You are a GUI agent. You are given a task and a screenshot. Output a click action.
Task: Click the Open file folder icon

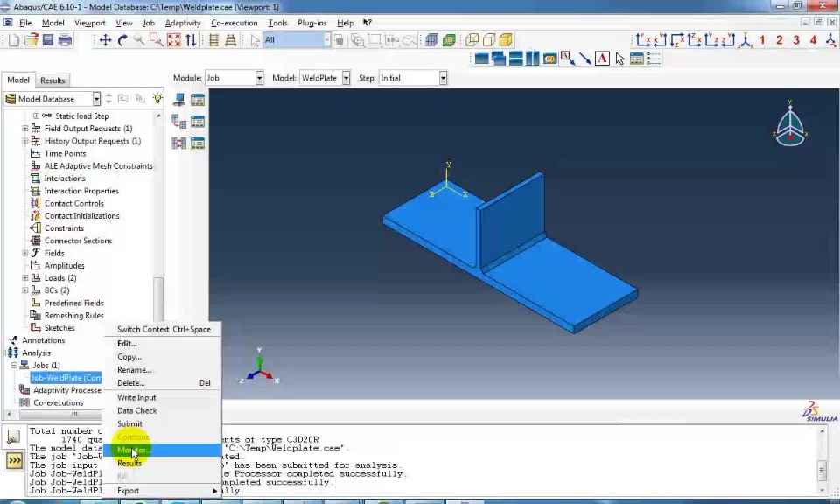tap(31, 39)
